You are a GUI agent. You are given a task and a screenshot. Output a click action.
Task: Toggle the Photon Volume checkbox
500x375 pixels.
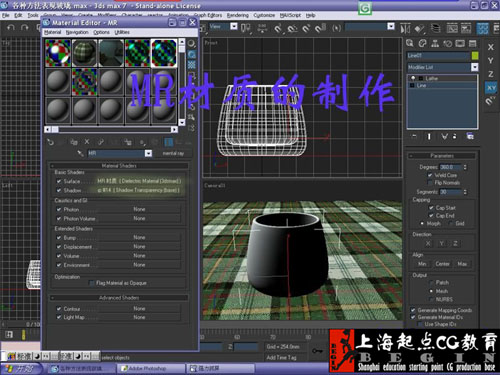tap(59, 219)
